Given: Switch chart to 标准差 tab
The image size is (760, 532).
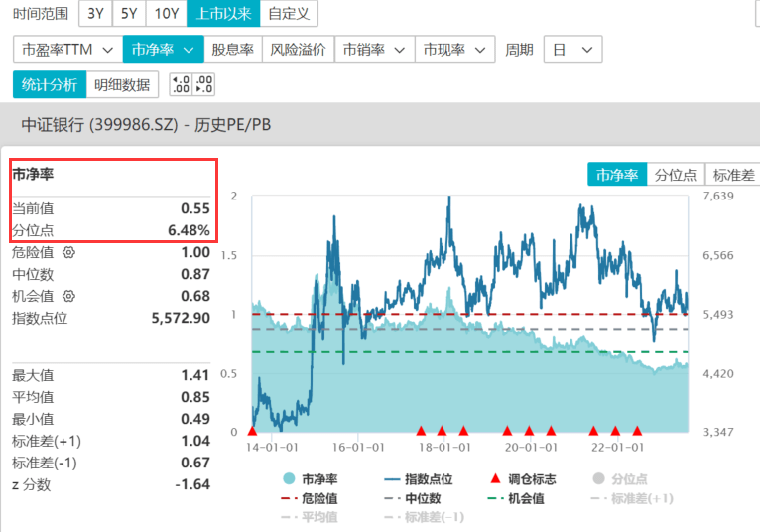Looking at the screenshot, I should (x=733, y=175).
